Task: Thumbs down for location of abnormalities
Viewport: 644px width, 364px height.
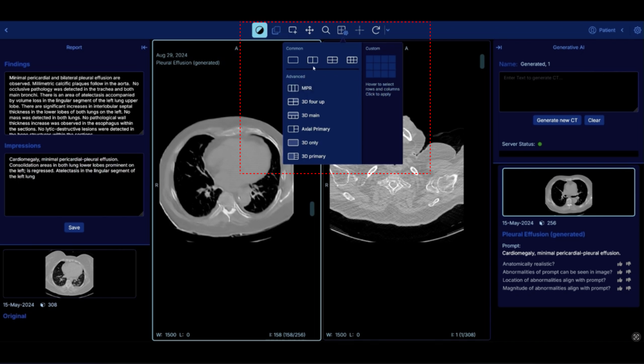Action: 629,280
